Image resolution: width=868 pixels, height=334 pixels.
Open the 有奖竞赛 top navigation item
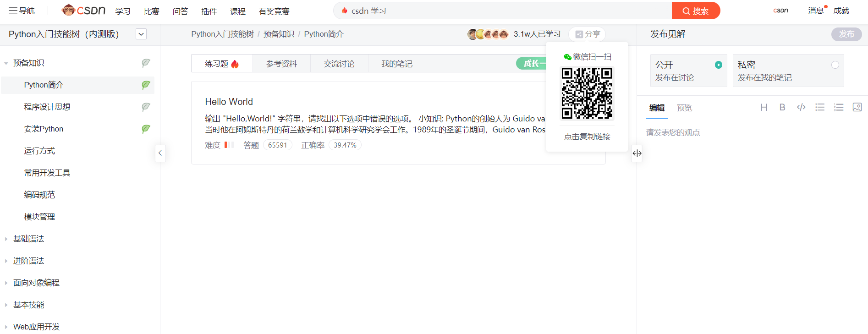[274, 11]
